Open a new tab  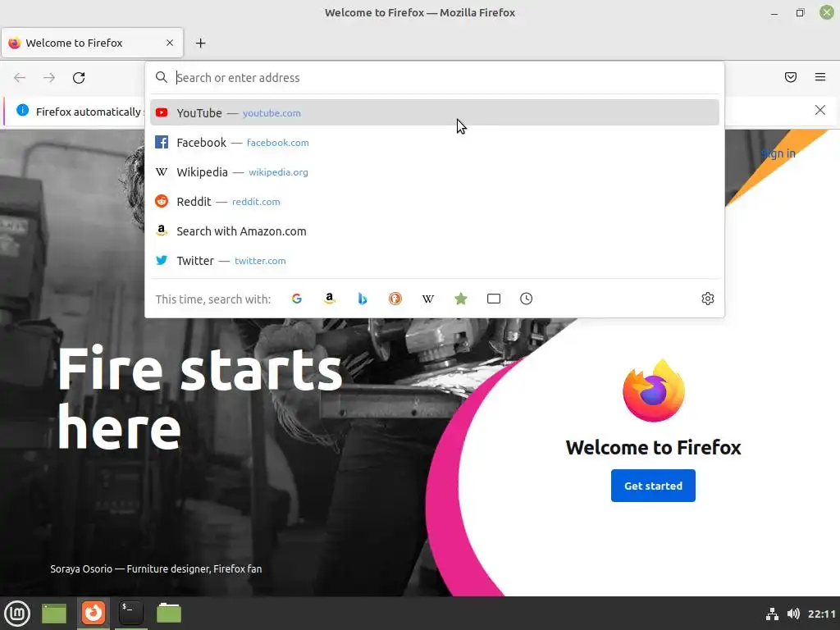200,43
